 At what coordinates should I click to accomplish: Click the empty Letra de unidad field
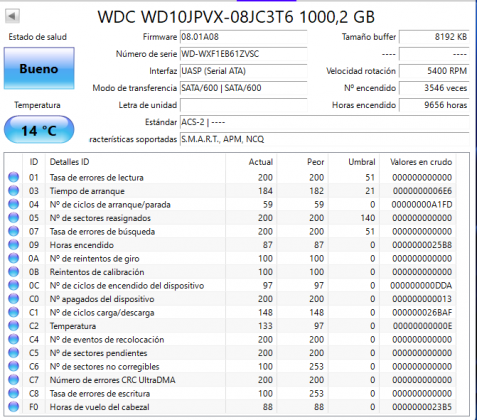[243, 105]
